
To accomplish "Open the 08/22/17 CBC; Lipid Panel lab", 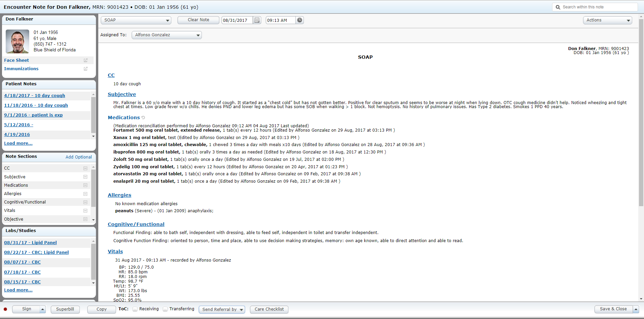I will 36,253.
